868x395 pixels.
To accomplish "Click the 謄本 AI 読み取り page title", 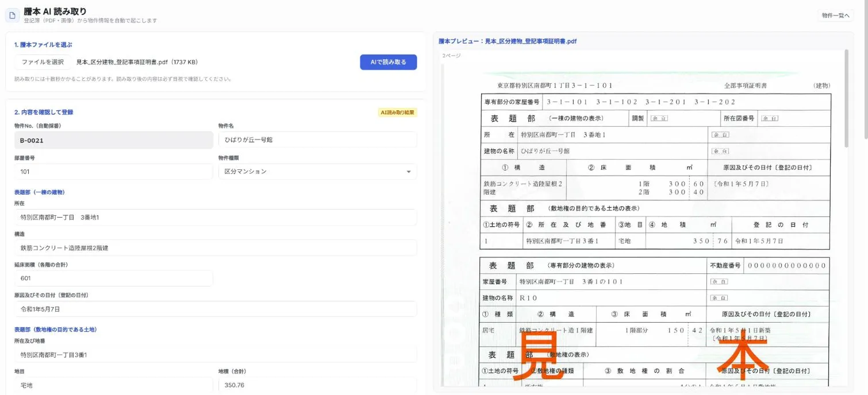I will (x=55, y=11).
